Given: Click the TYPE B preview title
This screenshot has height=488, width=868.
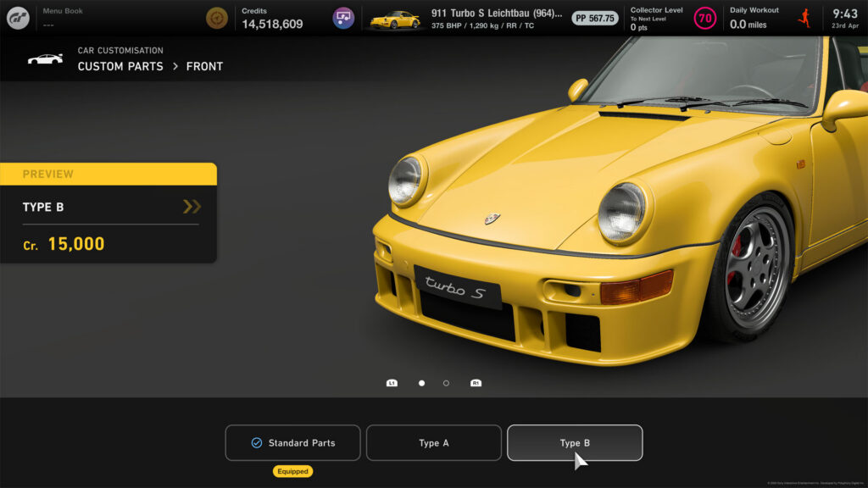Looking at the screenshot, I should 43,207.
